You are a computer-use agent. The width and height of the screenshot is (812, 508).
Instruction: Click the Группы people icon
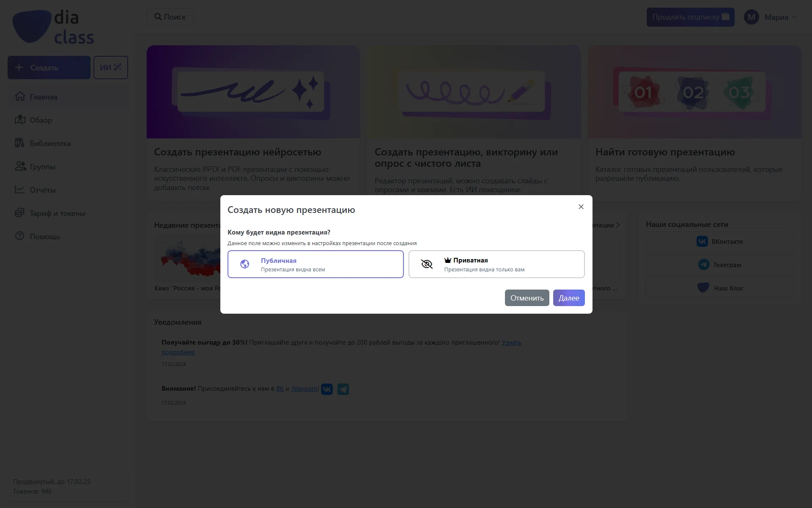click(20, 166)
